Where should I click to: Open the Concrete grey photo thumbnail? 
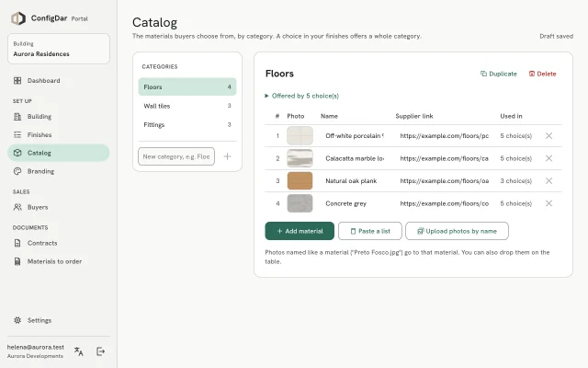(300, 203)
